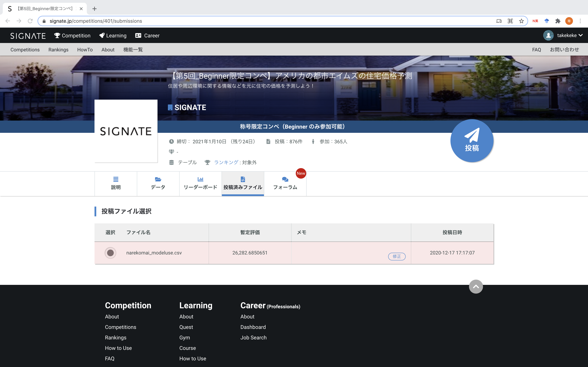Click the Chrome three-dot menu icon
Screen dimensions: 588x367
(x=580, y=21)
